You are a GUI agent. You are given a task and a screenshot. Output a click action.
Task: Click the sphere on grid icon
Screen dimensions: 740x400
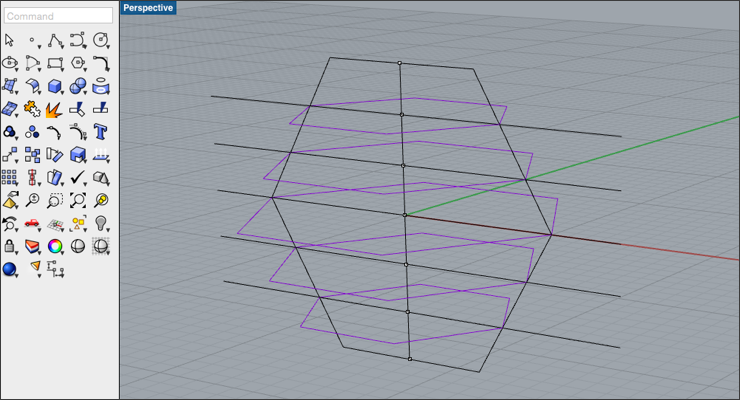coord(101,246)
